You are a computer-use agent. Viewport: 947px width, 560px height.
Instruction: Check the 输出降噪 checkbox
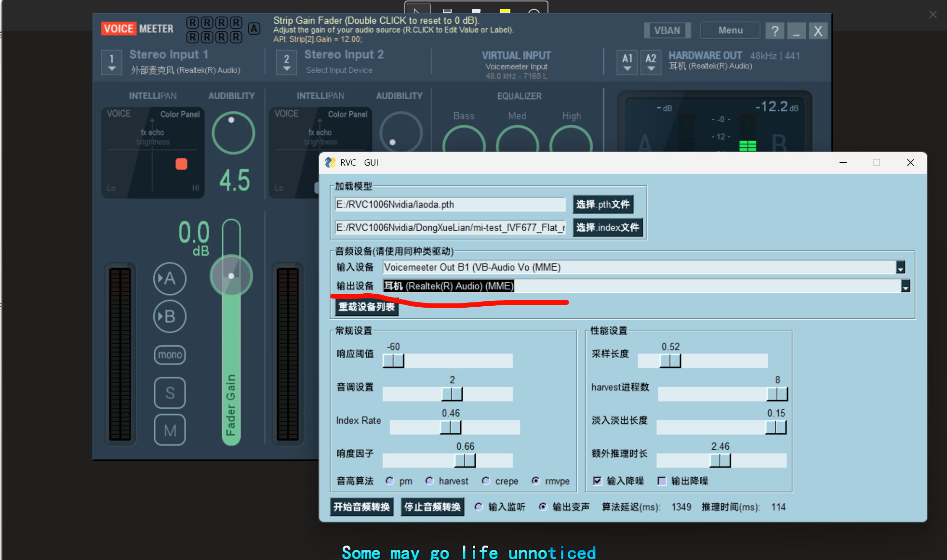point(662,481)
